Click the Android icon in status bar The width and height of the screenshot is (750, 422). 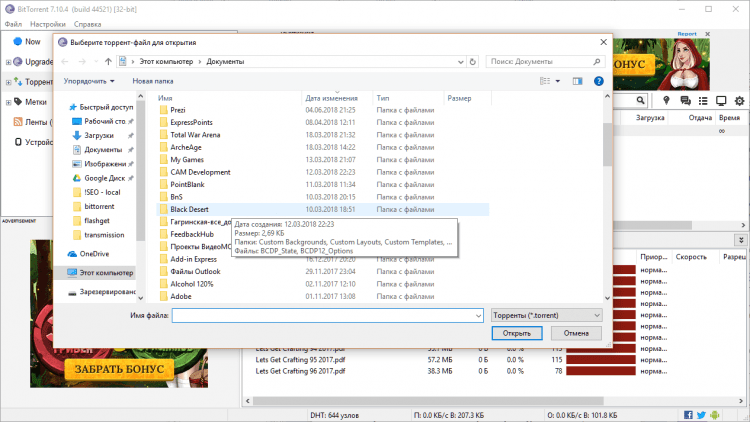point(716,413)
